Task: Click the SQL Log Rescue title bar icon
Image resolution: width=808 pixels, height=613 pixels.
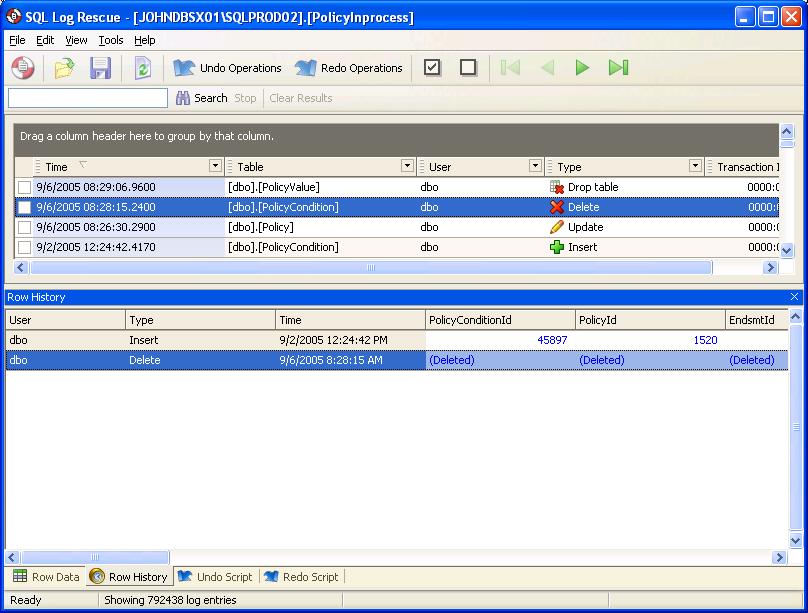Action: click(14, 16)
